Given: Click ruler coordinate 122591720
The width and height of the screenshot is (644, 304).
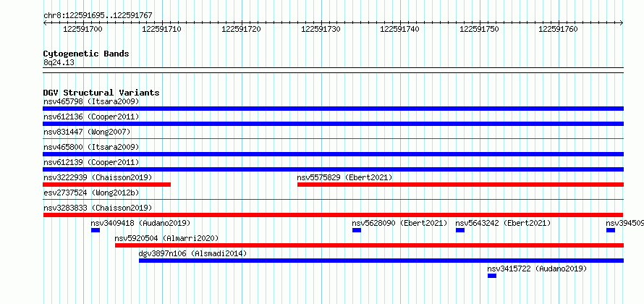Looking at the screenshot, I should click(241, 29).
